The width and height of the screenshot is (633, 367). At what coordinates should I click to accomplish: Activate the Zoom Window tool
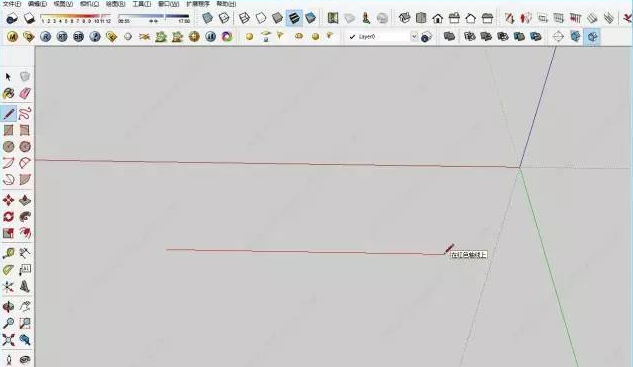(25, 323)
